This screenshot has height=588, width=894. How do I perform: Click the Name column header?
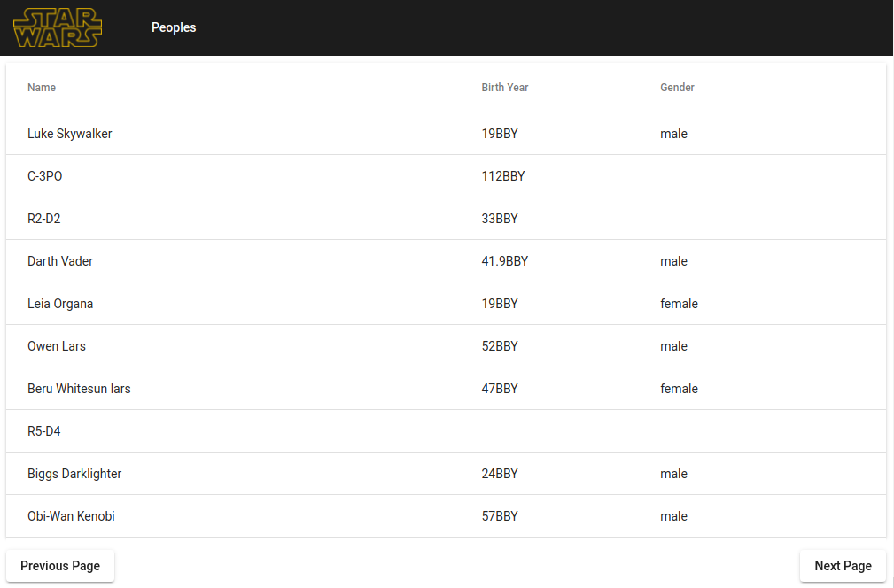tap(42, 88)
